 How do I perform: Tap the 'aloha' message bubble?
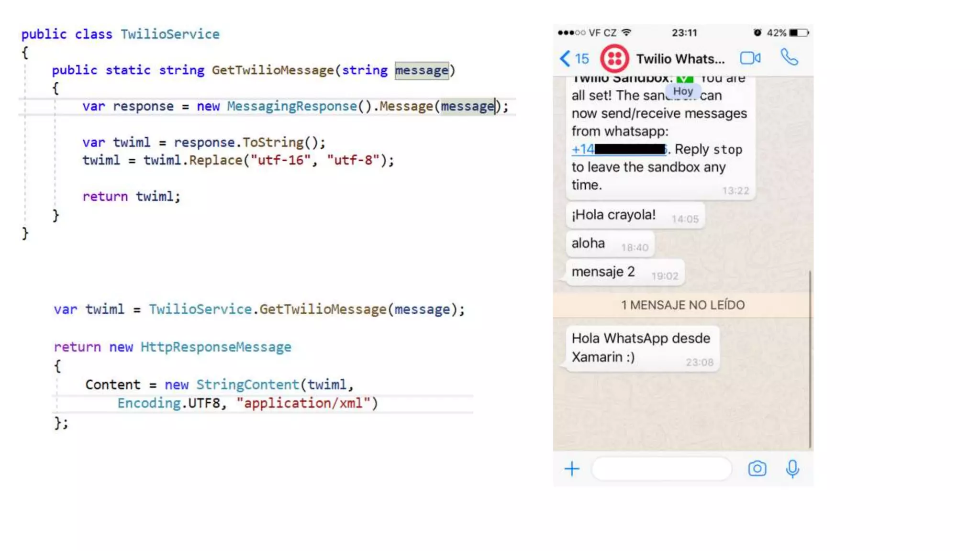click(x=610, y=244)
